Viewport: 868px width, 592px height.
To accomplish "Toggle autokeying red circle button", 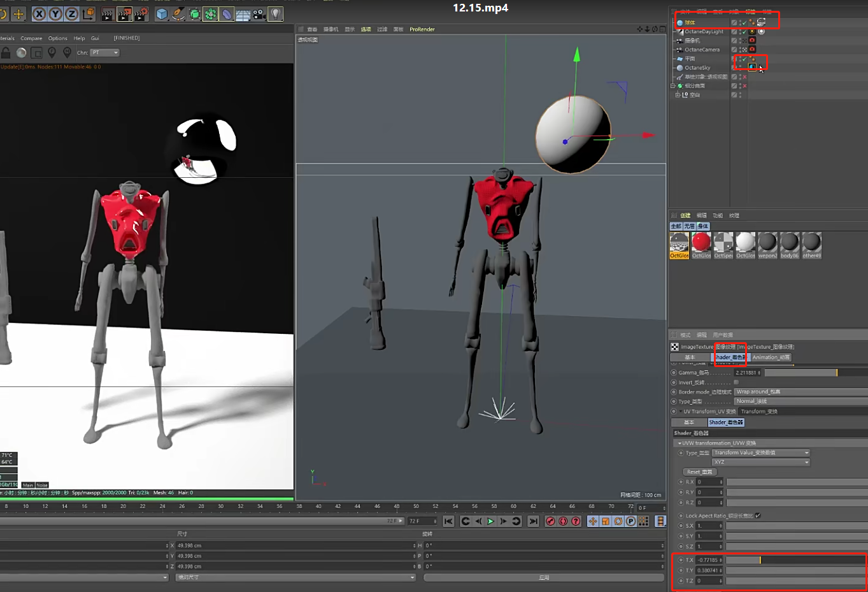I will 564,521.
